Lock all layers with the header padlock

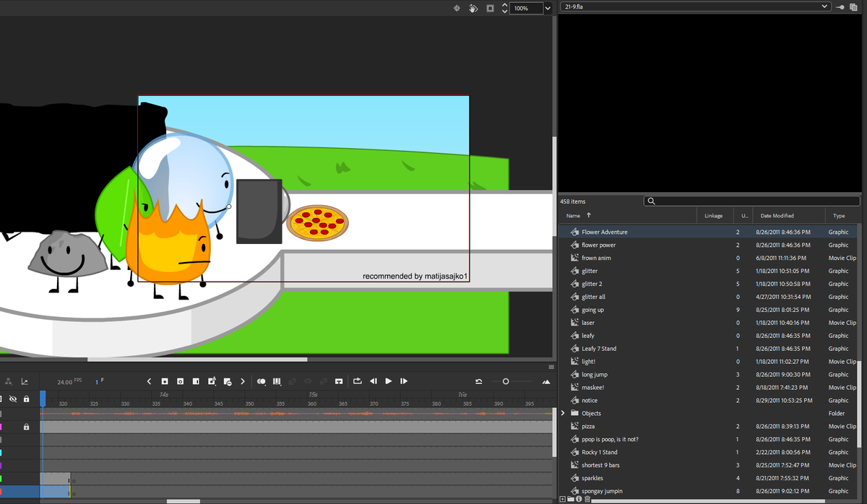tap(26, 399)
